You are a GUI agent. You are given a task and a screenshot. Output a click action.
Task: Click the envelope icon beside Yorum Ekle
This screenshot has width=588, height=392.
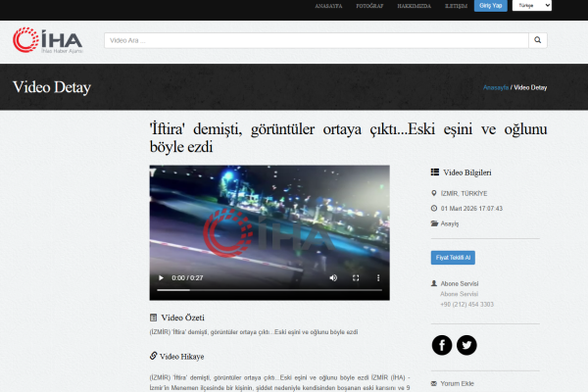[x=434, y=383]
